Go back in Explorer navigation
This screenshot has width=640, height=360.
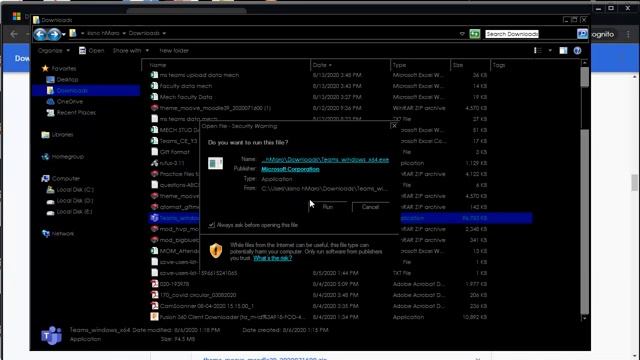point(40,34)
